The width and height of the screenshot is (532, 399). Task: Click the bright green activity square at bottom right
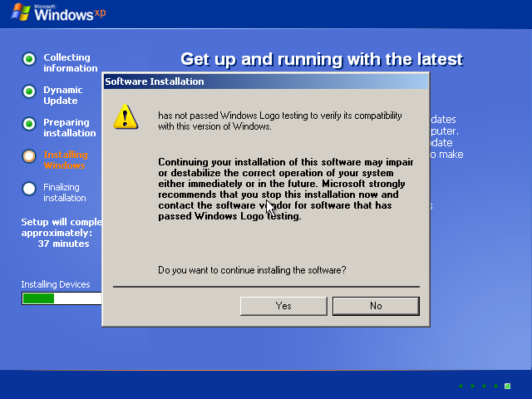coord(508,386)
